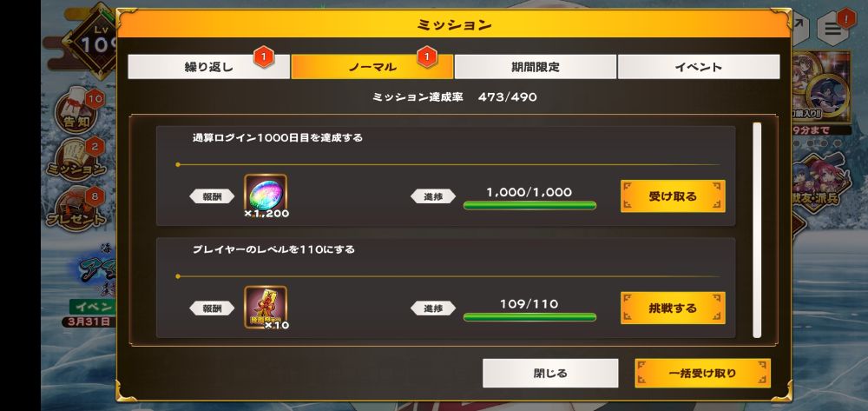The width and height of the screenshot is (868, 411).
Task: Select the ノーマル tab
Action: click(x=372, y=67)
